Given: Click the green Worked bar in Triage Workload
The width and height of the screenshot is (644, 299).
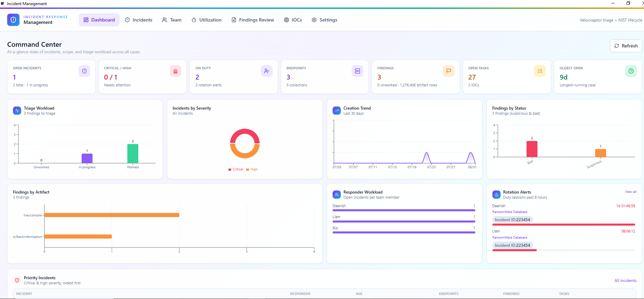Looking at the screenshot, I should (x=133, y=154).
